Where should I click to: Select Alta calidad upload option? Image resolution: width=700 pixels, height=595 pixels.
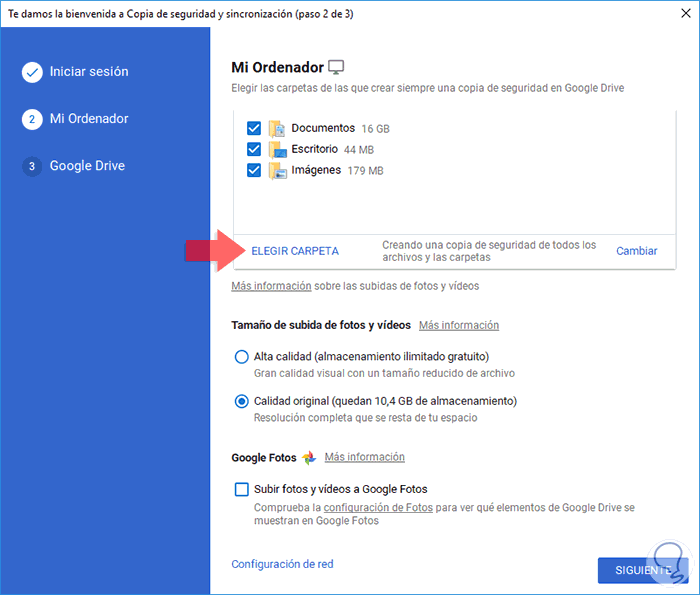point(242,357)
